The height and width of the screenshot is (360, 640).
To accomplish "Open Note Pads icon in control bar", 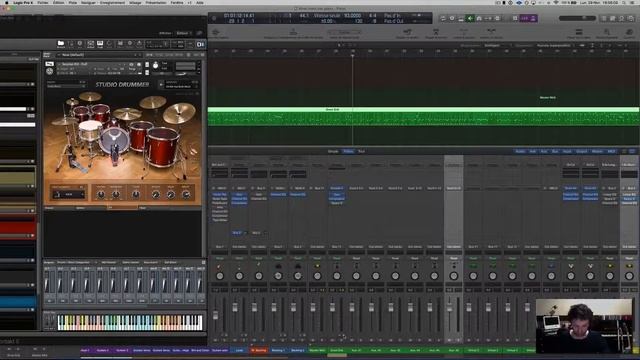I will click(613, 18).
